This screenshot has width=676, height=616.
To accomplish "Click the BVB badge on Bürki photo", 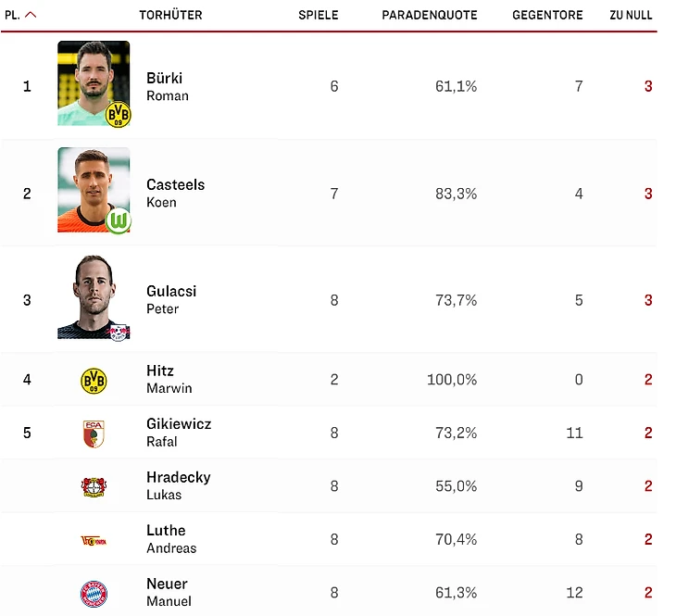I will point(119,114).
